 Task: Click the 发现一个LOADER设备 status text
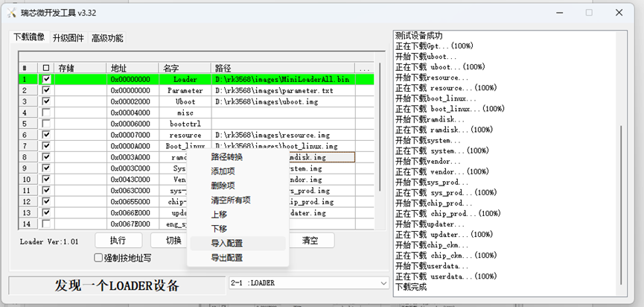pos(117,285)
